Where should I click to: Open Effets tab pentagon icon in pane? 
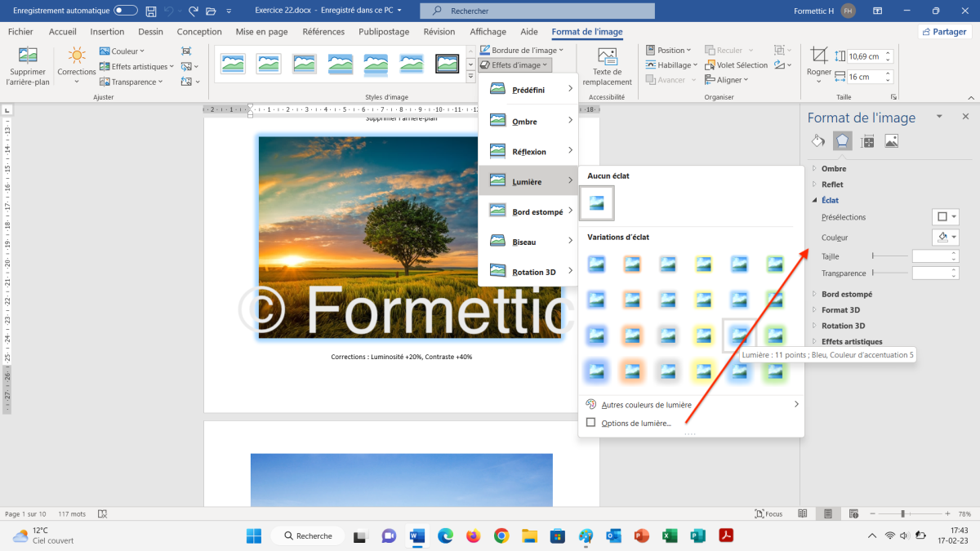coord(842,141)
